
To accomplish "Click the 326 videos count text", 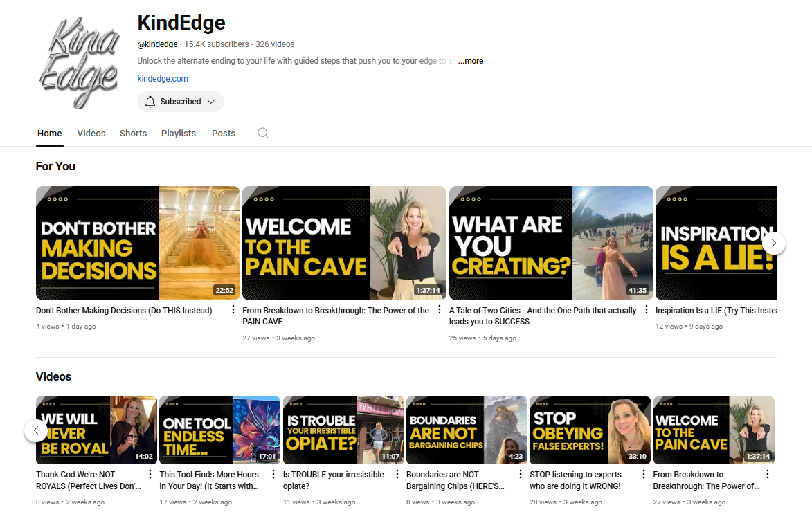I will [275, 44].
